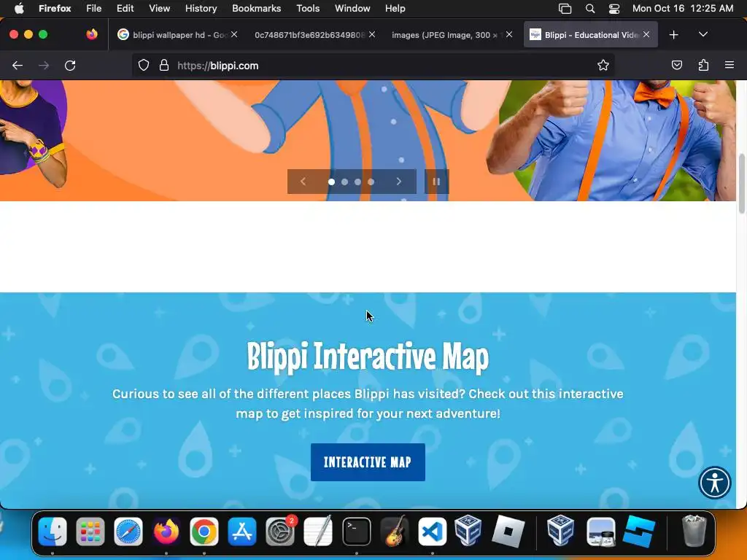
Task: Open the Help menu
Action: tap(395, 8)
